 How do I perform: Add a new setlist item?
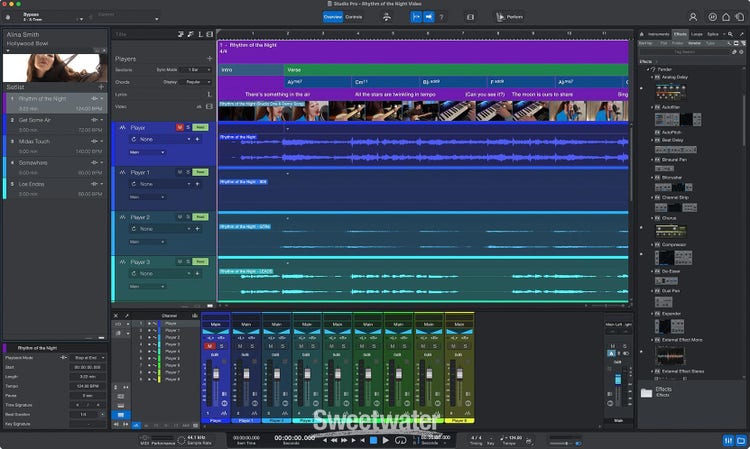(101, 87)
